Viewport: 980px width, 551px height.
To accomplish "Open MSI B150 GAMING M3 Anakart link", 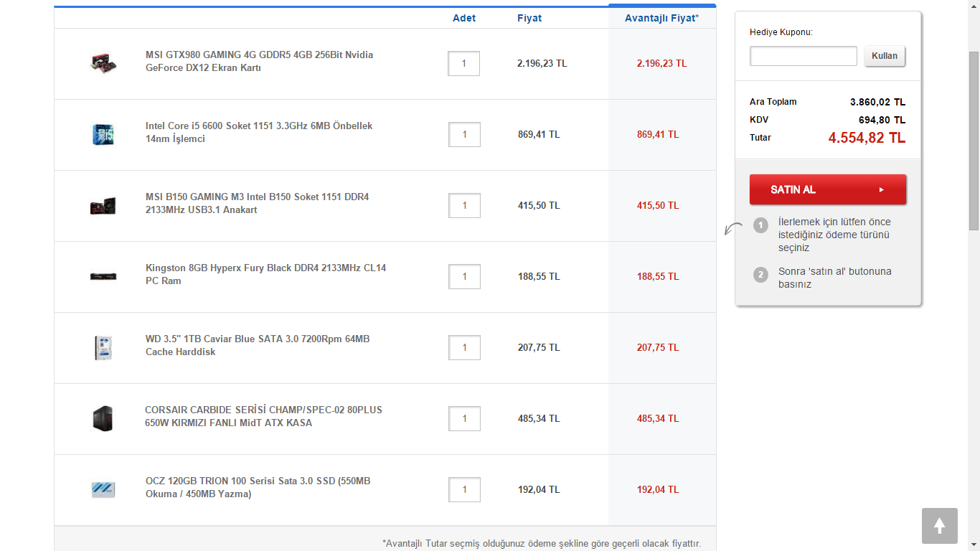I will (x=257, y=203).
